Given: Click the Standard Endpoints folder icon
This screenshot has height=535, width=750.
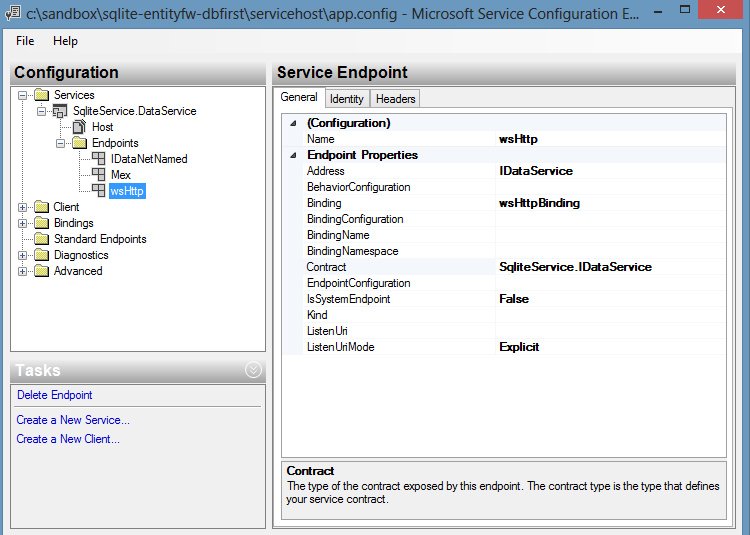Looking at the screenshot, I should [x=42, y=239].
